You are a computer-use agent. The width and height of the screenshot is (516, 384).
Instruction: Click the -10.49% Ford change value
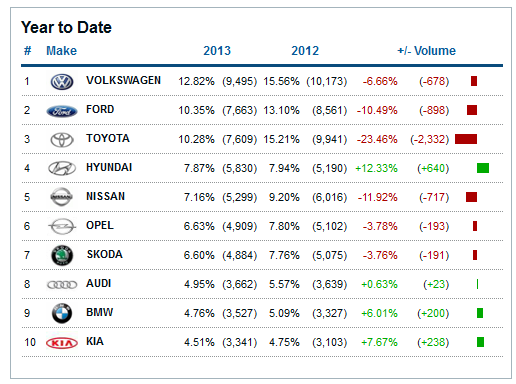(x=377, y=110)
